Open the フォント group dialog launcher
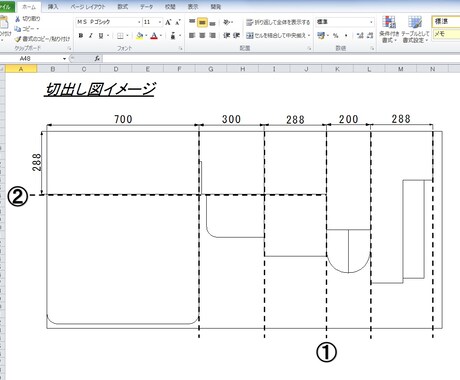Image resolution: width=460 pixels, height=380 pixels. coord(180,49)
